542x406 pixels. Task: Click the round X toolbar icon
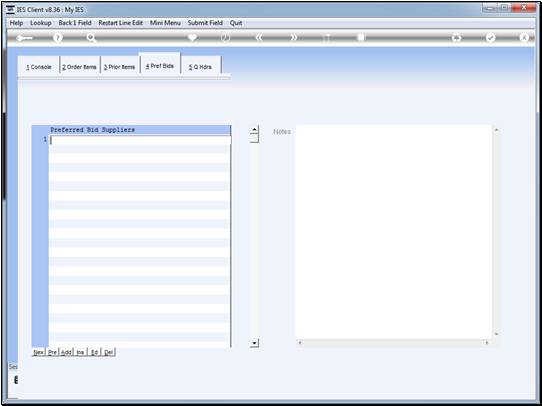pos(524,38)
